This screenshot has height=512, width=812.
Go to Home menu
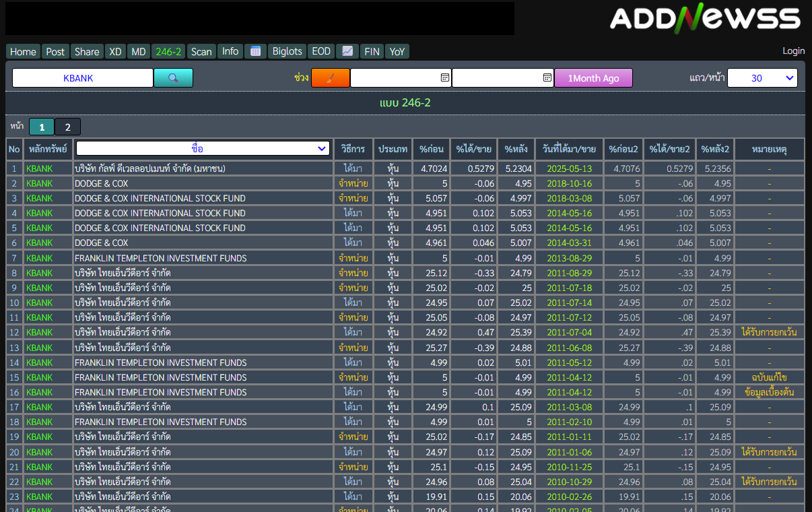coord(23,51)
